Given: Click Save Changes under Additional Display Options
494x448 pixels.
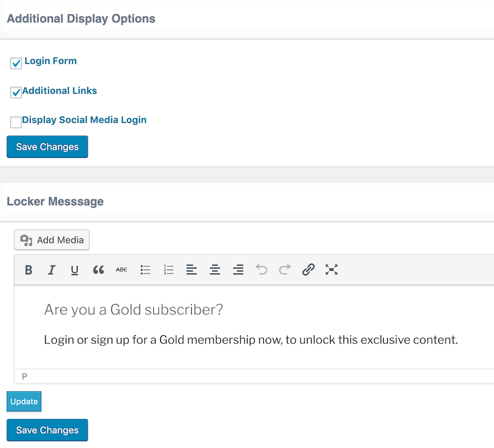Looking at the screenshot, I should pyautogui.click(x=47, y=147).
